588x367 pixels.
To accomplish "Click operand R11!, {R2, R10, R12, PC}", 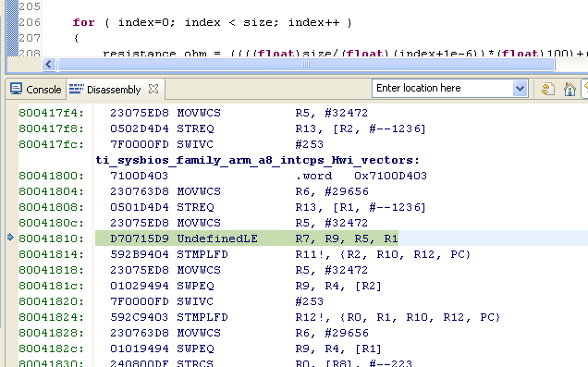I will click(x=383, y=254).
